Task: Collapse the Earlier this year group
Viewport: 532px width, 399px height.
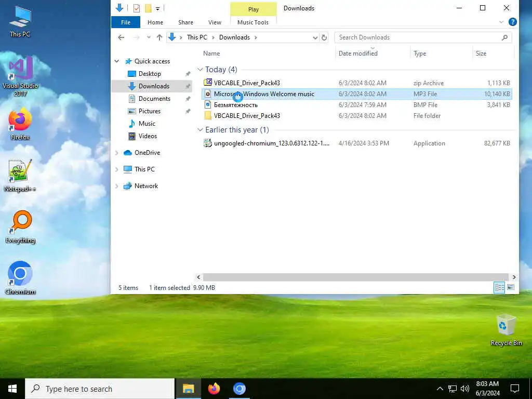Action: click(200, 130)
